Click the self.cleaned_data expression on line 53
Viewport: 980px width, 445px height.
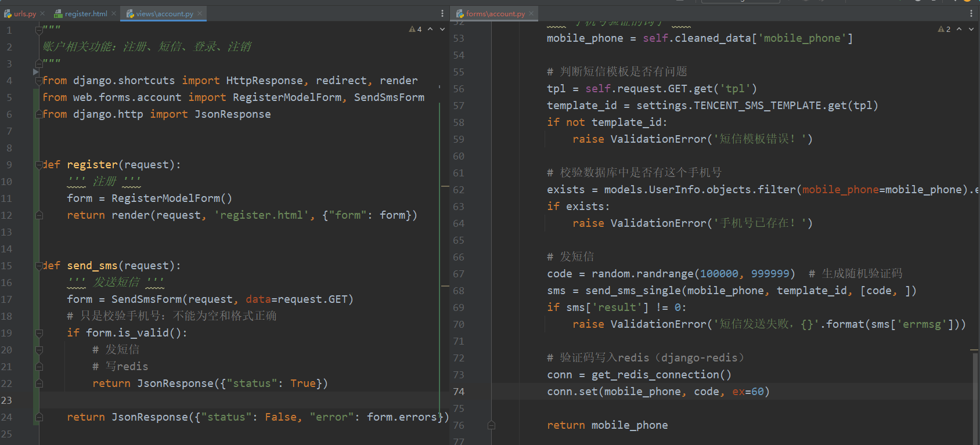click(748, 38)
